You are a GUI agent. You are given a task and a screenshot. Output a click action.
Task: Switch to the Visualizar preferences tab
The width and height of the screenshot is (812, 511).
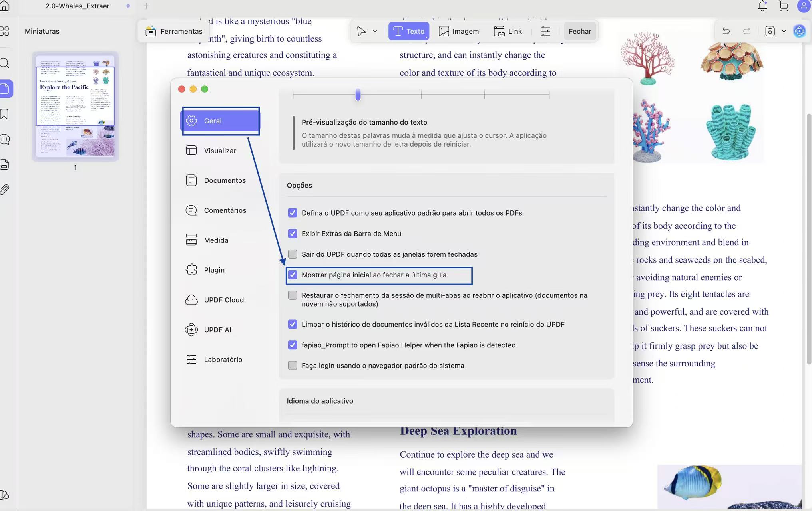coord(220,151)
